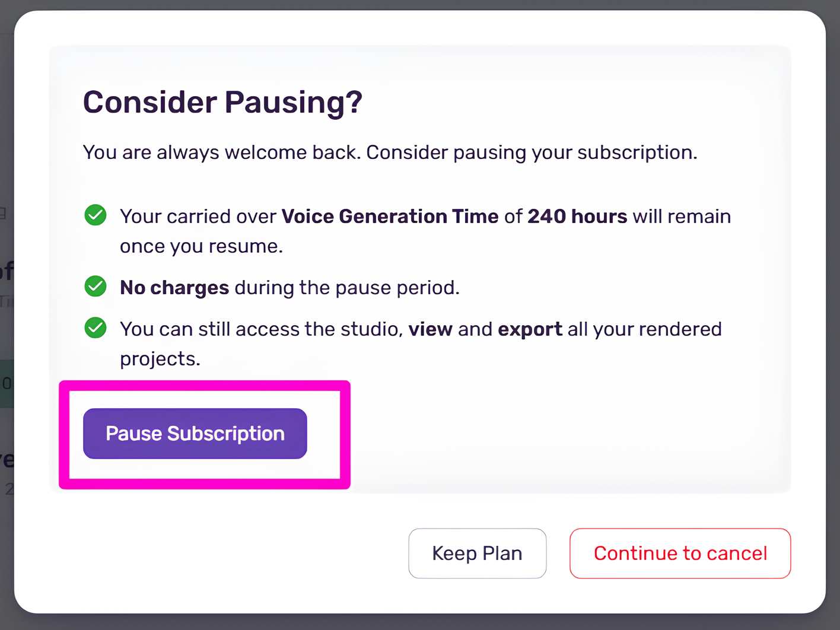Click the bold No charges text
The width and height of the screenshot is (840, 630).
point(174,288)
